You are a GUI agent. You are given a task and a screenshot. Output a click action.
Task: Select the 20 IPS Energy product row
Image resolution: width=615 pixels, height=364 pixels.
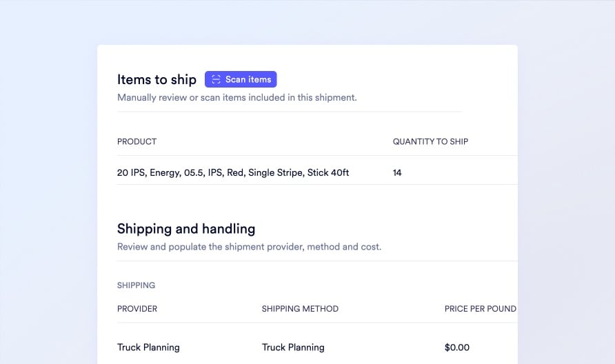pyautogui.click(x=233, y=172)
